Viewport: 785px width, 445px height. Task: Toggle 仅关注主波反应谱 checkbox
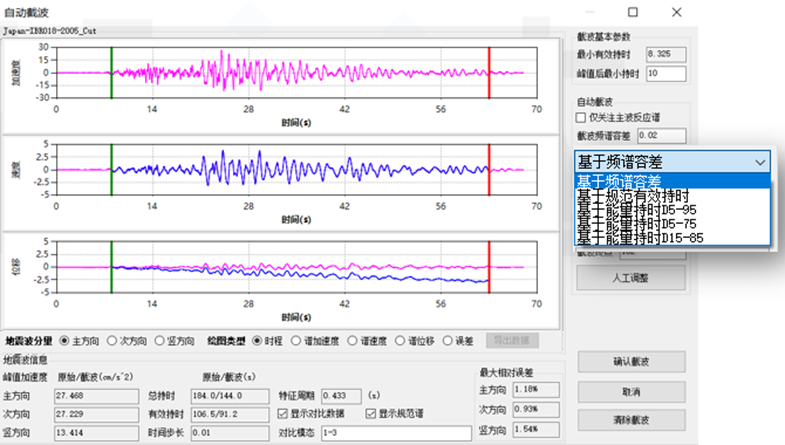[x=582, y=117]
